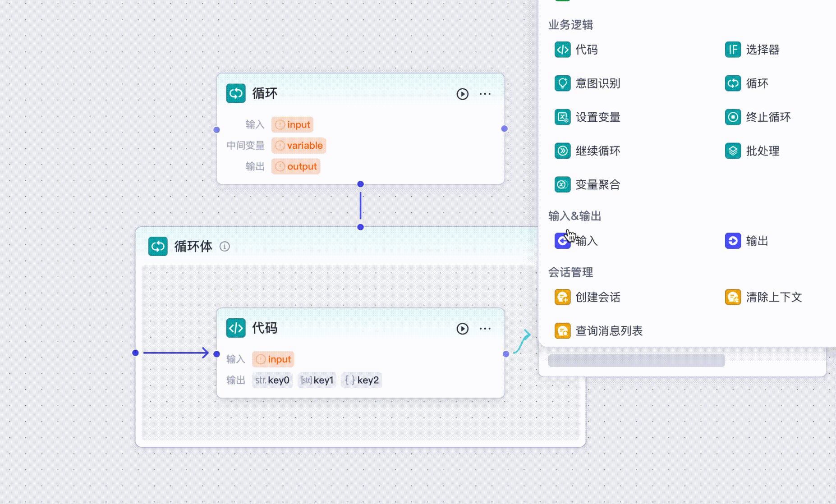Click the 变量聚合 node icon
836x504 pixels.
coord(562,184)
